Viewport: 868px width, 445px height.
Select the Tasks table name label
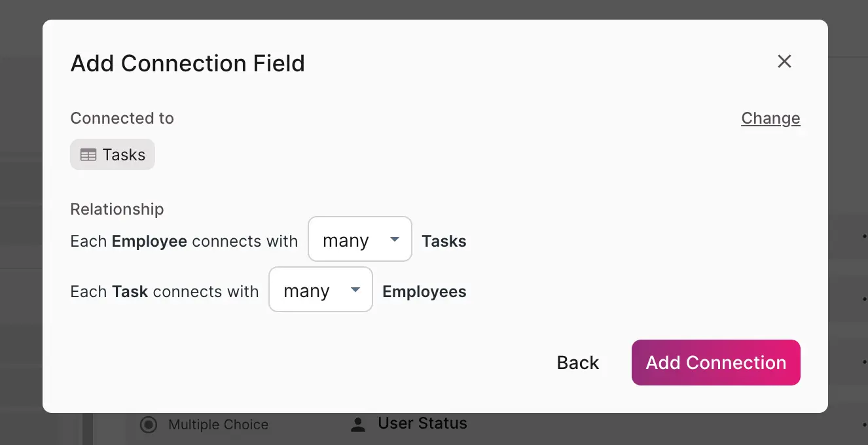124,155
